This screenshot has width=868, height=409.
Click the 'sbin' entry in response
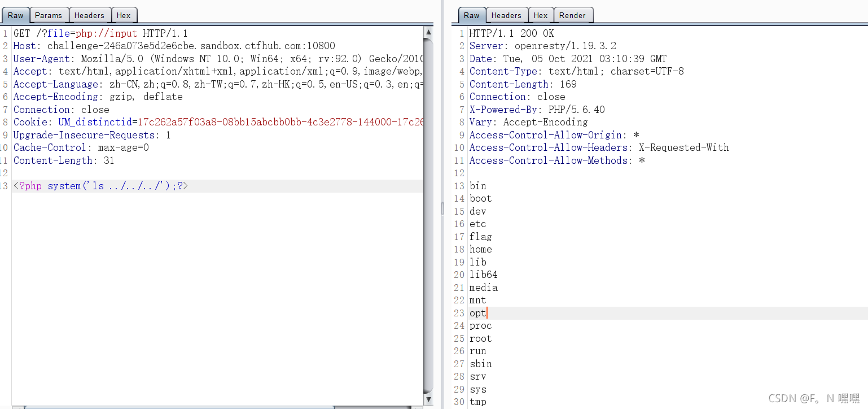click(481, 364)
